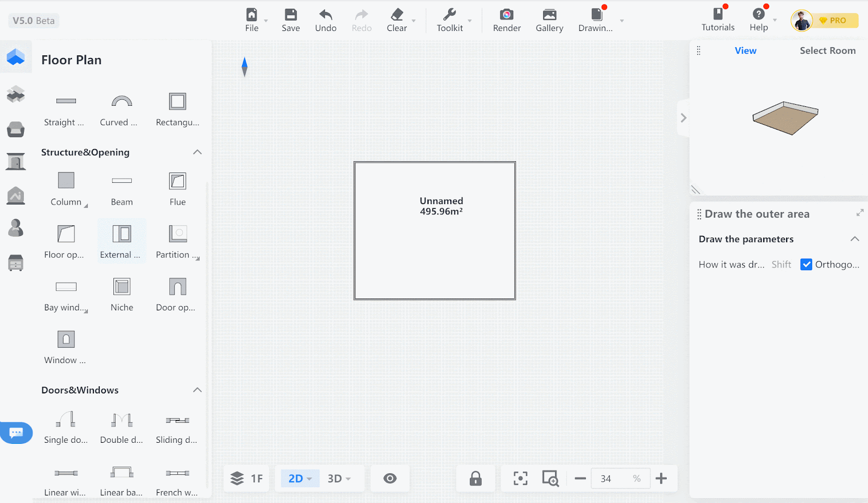
Task: Click the plus zoom-in button
Action: tap(661, 479)
